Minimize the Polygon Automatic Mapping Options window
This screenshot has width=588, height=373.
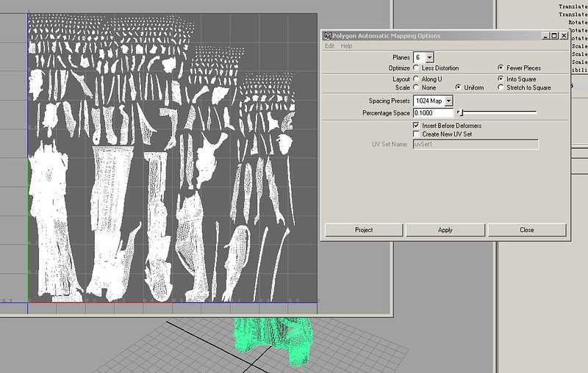point(545,36)
